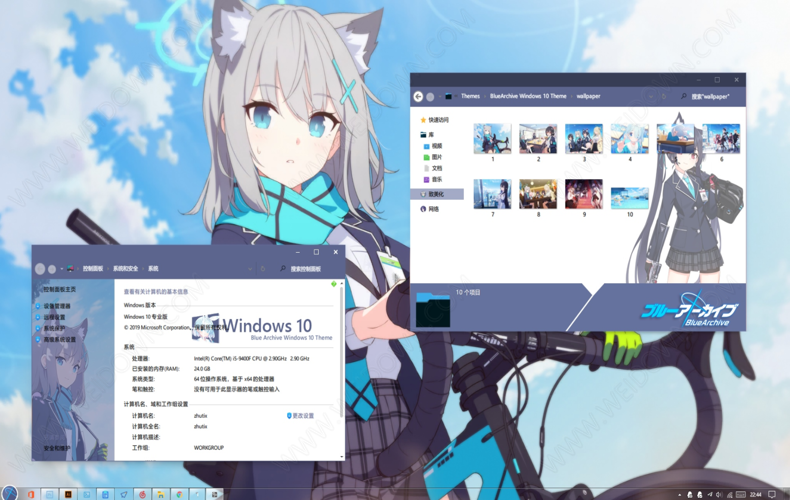The image size is (790, 500).
Task: Select wallpaper thumbnail 9
Action: [x=584, y=194]
